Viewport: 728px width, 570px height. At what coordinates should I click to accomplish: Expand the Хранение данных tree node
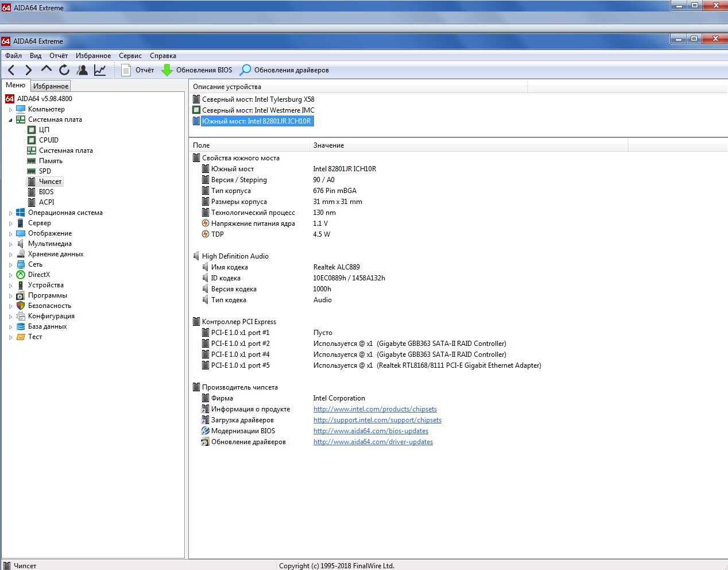click(x=10, y=254)
